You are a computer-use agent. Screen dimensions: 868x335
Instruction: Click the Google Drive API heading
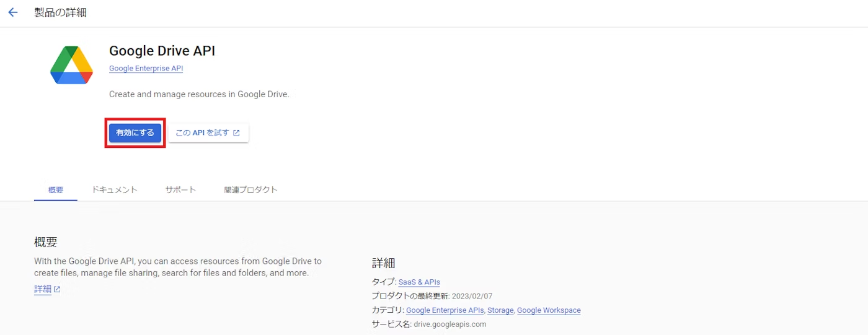point(162,51)
